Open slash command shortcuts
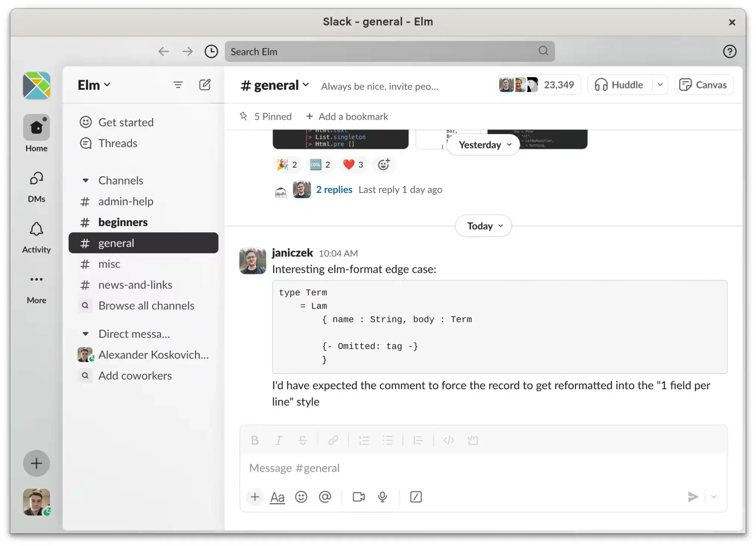Screen dimensions: 756x546 [x=416, y=497]
